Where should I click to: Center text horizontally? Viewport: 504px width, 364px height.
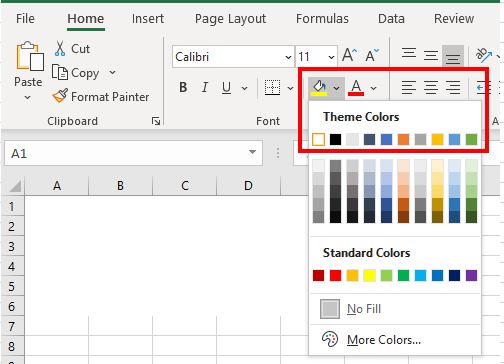tap(431, 88)
